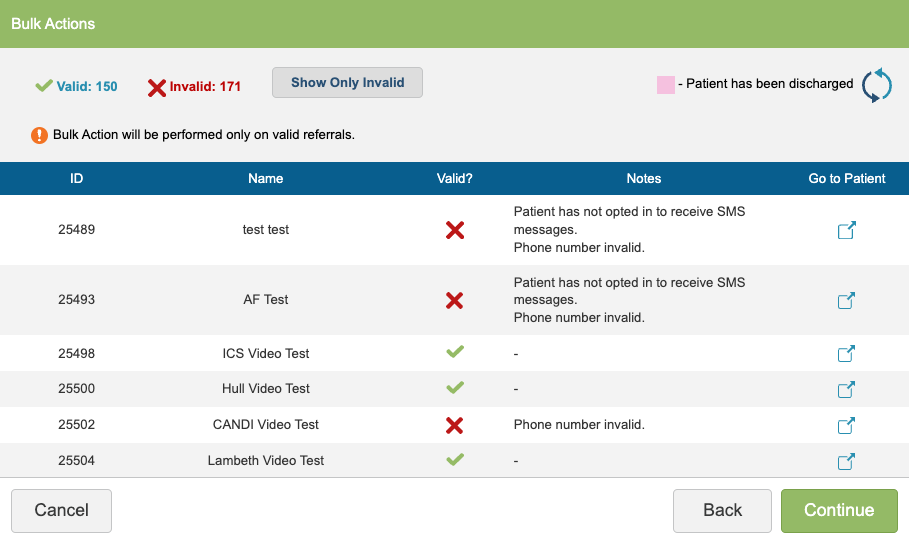Click red X for referral 25489

[454, 230]
